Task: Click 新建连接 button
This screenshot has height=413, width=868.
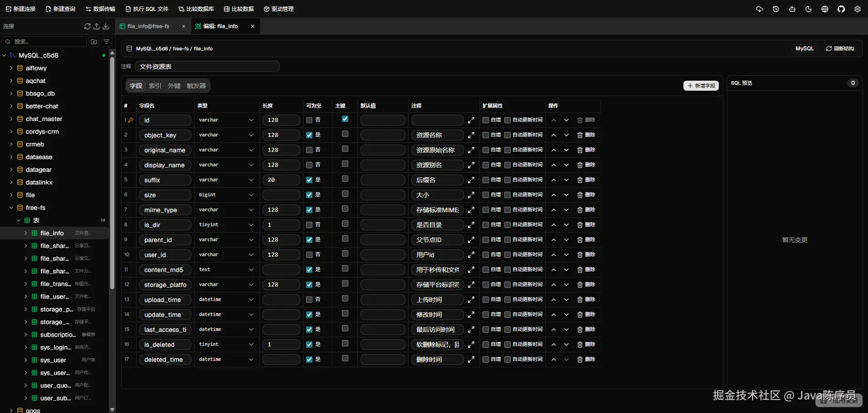Action: click(x=20, y=9)
